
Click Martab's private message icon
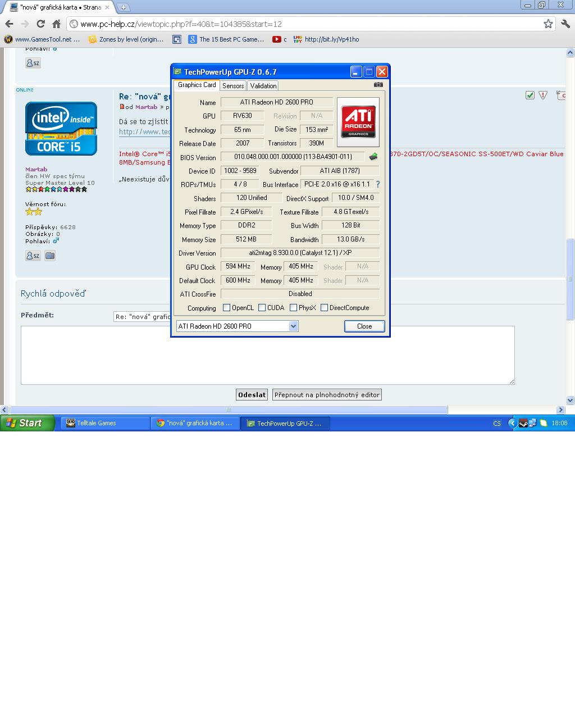pyautogui.click(x=33, y=256)
